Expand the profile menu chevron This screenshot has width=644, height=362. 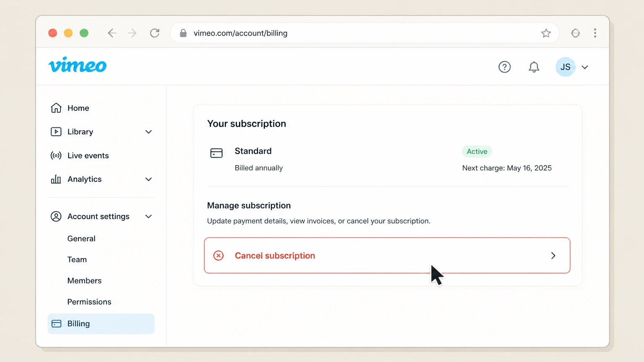585,67
